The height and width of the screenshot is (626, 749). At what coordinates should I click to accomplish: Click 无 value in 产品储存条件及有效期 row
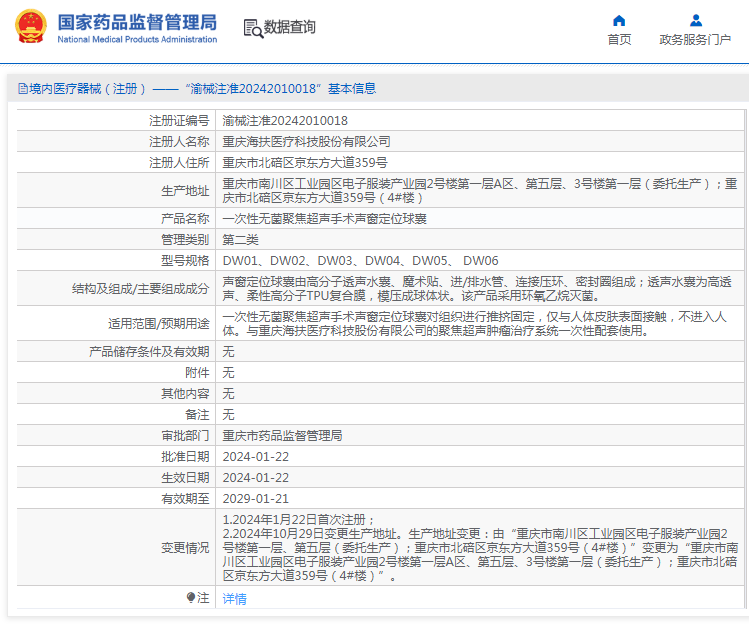[x=228, y=352]
